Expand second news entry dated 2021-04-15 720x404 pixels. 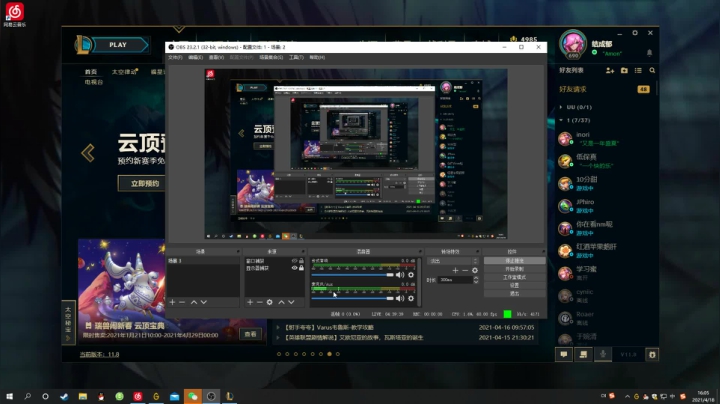point(278,337)
